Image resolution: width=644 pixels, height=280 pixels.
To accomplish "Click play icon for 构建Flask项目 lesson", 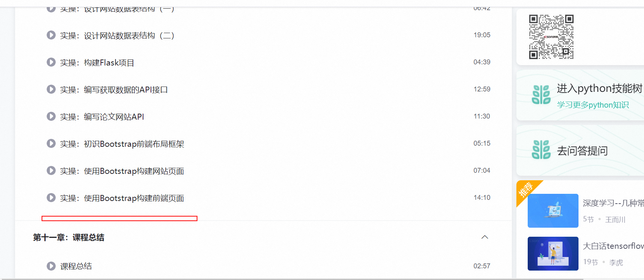I will tap(51, 62).
